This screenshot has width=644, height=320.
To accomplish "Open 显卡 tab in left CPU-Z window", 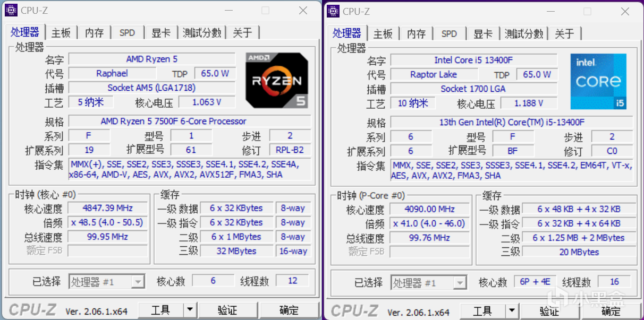I will pyautogui.click(x=161, y=33).
